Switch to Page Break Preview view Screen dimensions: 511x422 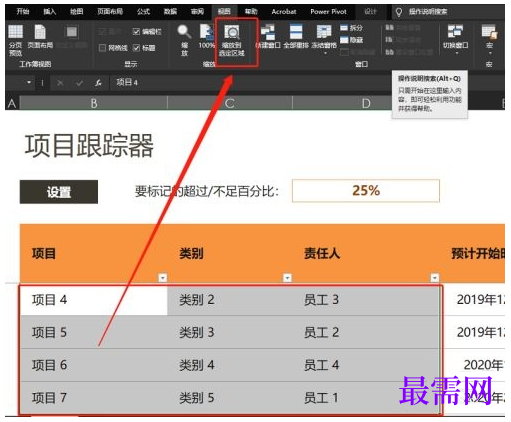click(15, 32)
